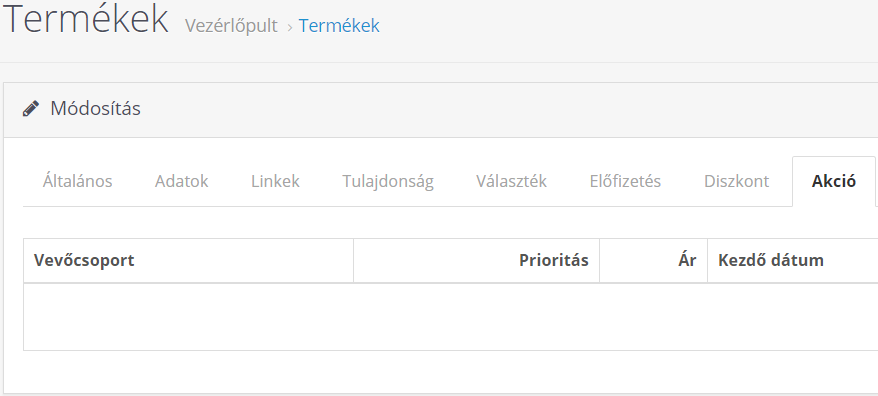The image size is (878, 396).
Task: Click the gray Módosítás panel header bar
Action: 441,110
